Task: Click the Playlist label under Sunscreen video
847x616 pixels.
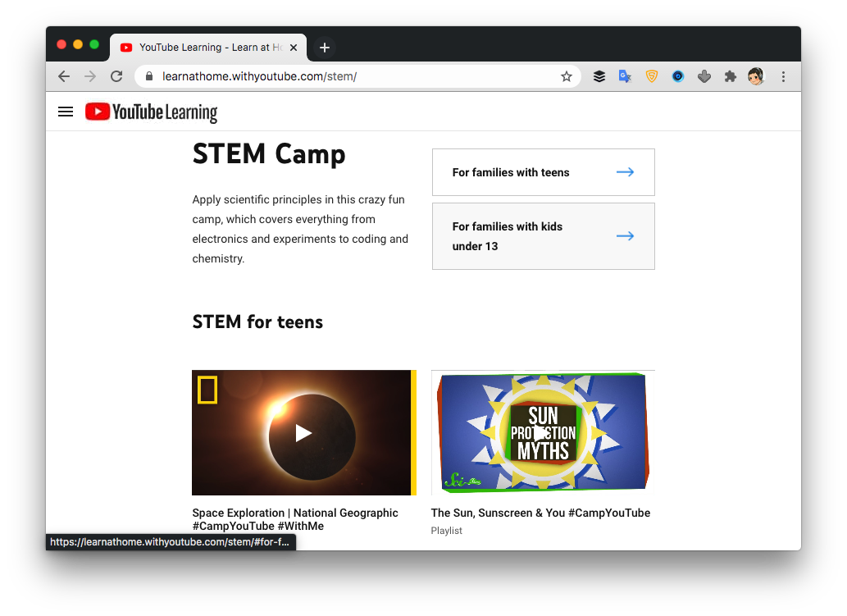Action: pyautogui.click(x=447, y=531)
